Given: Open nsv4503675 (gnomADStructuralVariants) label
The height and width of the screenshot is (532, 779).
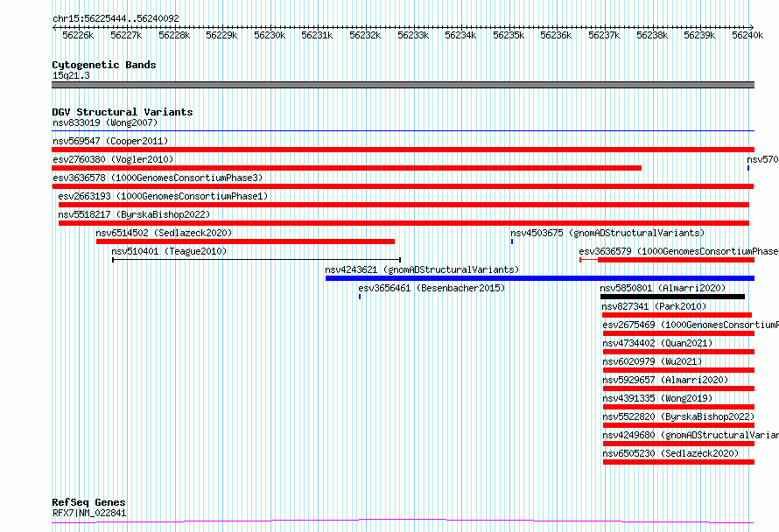Looking at the screenshot, I should point(607,233).
